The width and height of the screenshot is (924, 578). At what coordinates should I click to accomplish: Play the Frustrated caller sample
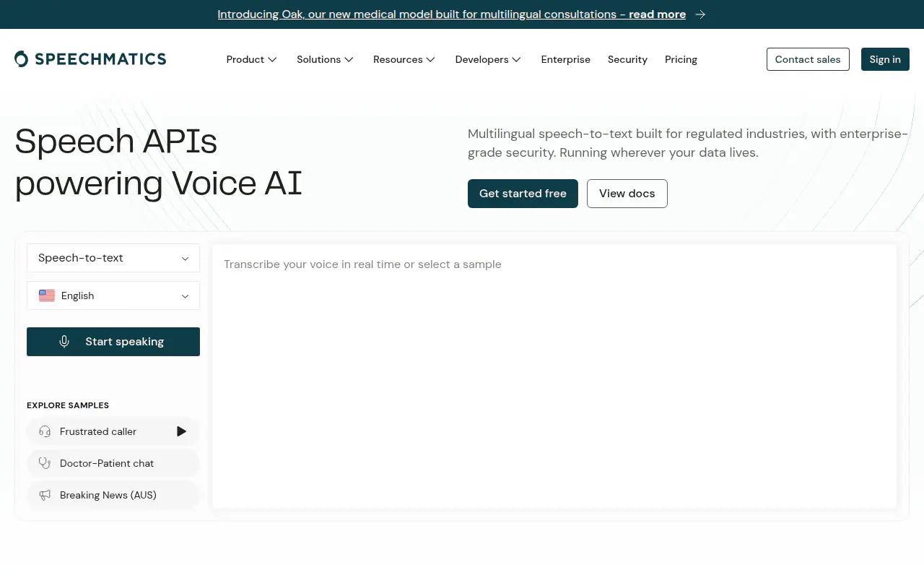(x=181, y=431)
